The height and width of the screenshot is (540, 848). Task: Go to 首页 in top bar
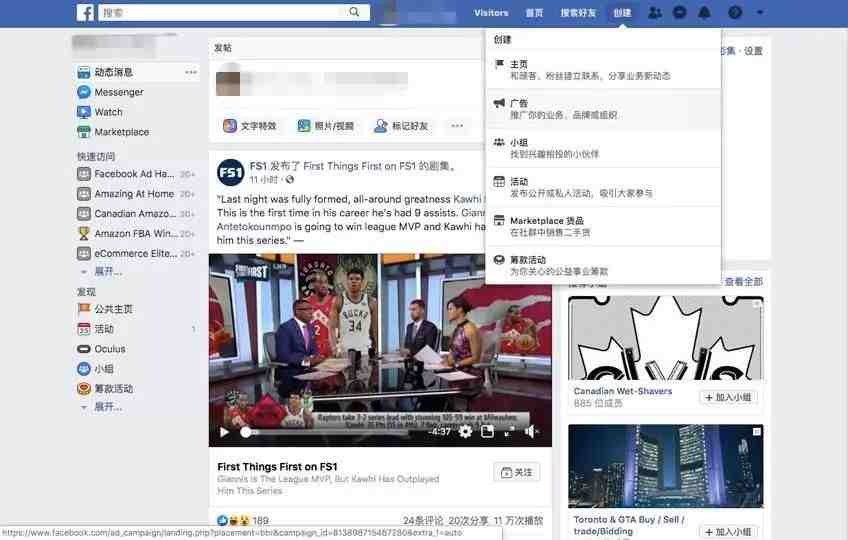click(534, 12)
